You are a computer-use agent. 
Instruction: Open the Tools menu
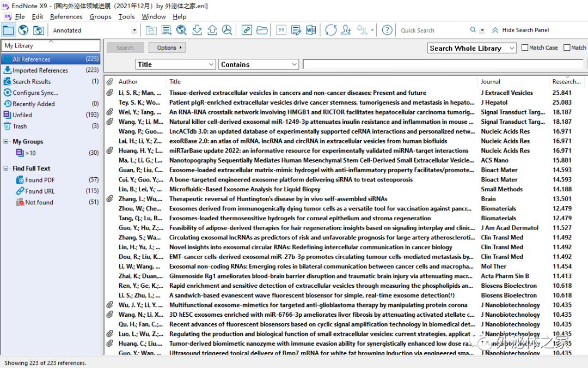(126, 16)
